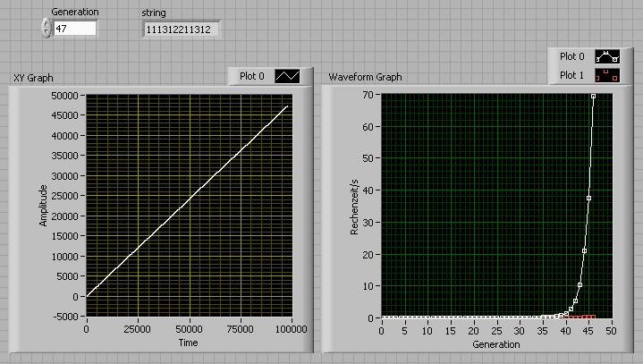Click the 70 maximum on Rechenzeit axis

368,95
